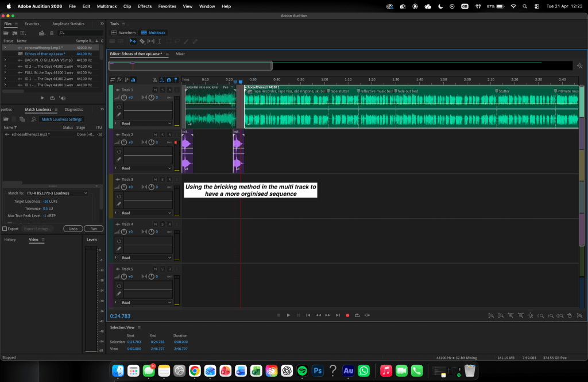The height and width of the screenshot is (382, 588).
Task: Switch to the Mixer tab
Action: (180, 53)
